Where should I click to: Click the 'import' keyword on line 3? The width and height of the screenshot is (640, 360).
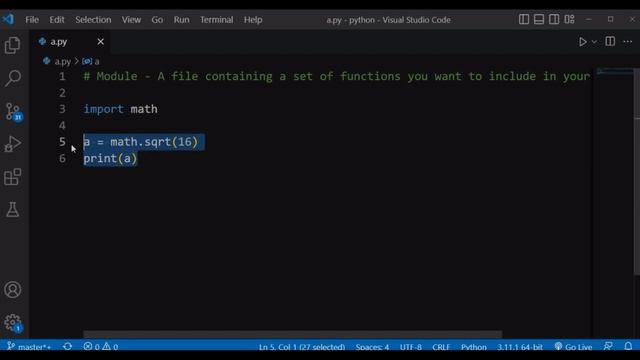tap(103, 109)
